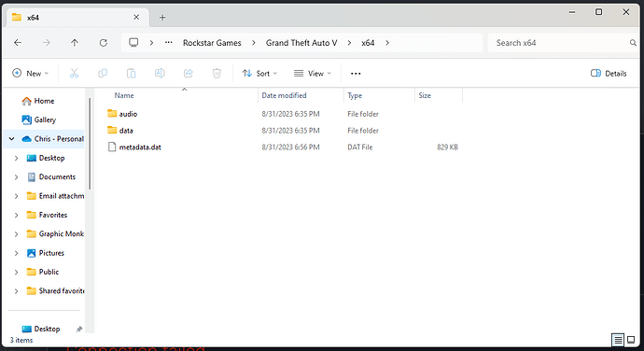Expand chevron after x64 in breadcrumb
The width and height of the screenshot is (644, 351).
[387, 43]
